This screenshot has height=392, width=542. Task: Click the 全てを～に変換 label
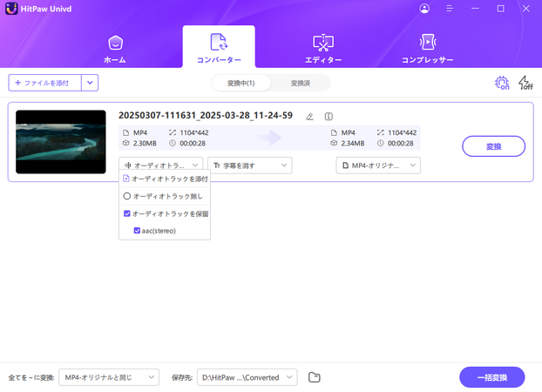[x=31, y=377]
